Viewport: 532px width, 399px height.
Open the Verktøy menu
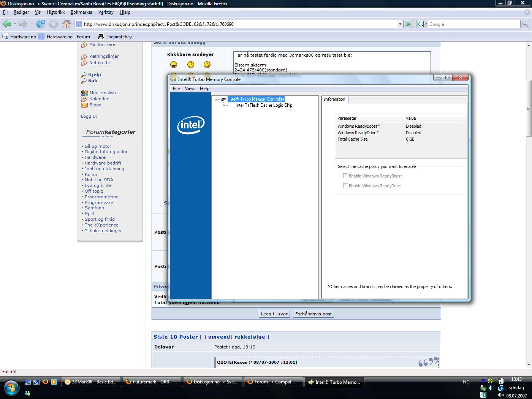click(106, 12)
